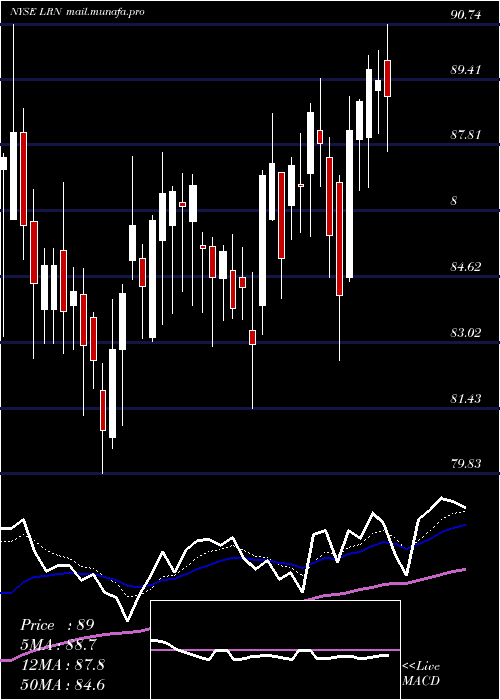Click the lowest red candlestick near 81.43
The image size is (500, 700).
(x=103, y=410)
